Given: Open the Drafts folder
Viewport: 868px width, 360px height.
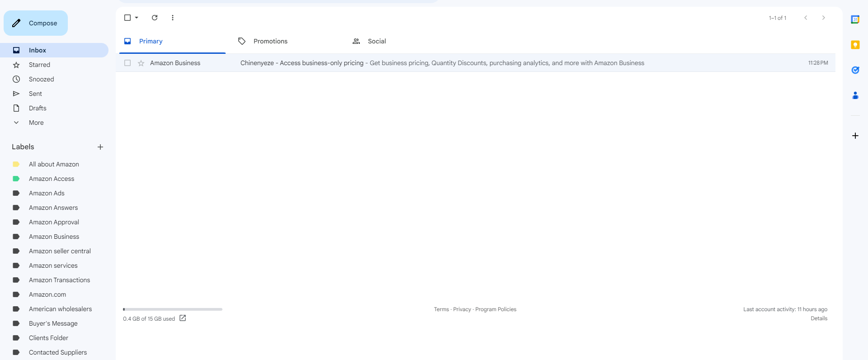Looking at the screenshot, I should pyautogui.click(x=54, y=108).
